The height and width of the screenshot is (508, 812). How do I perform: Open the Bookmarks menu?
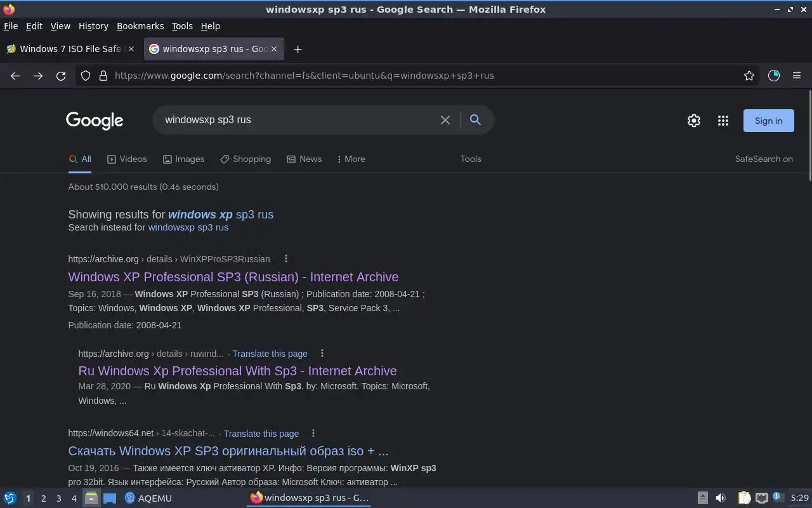click(x=140, y=26)
